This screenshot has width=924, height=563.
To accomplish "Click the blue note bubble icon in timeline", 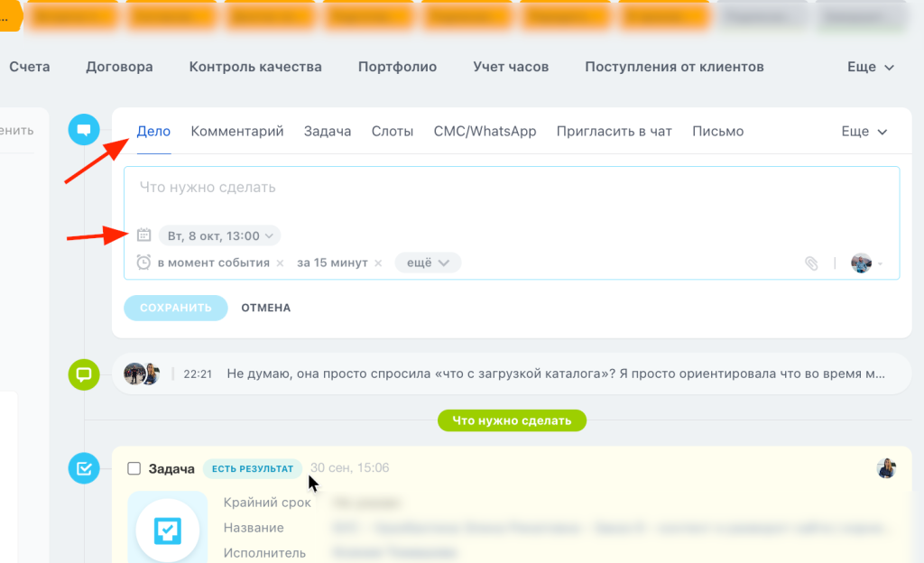I will pos(84,130).
